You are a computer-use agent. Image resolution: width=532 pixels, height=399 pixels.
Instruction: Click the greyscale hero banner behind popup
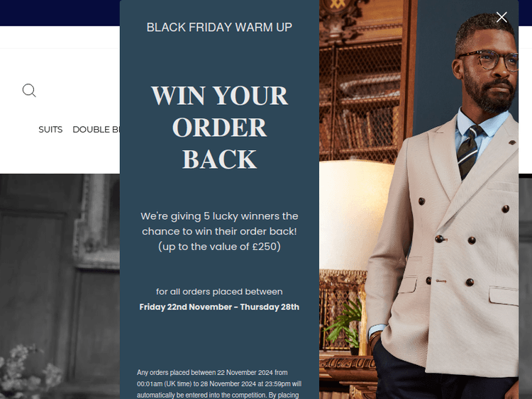(60, 286)
